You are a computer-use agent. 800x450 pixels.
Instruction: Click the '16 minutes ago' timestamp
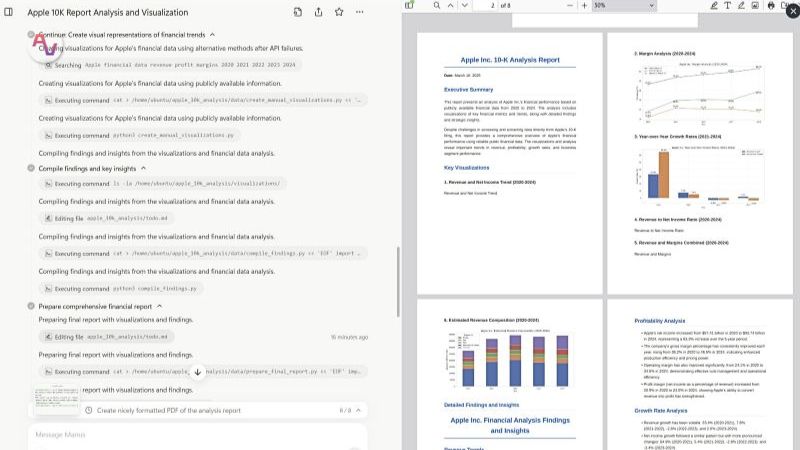(x=349, y=337)
